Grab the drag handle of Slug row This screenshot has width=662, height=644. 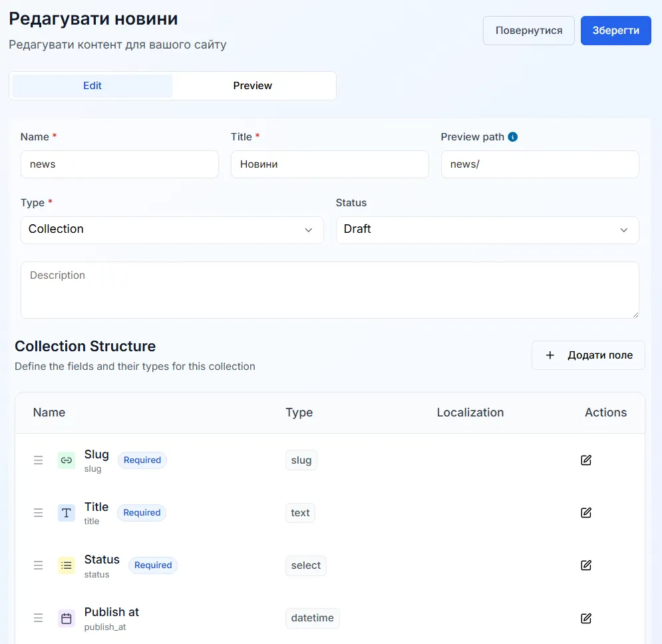pos(39,460)
